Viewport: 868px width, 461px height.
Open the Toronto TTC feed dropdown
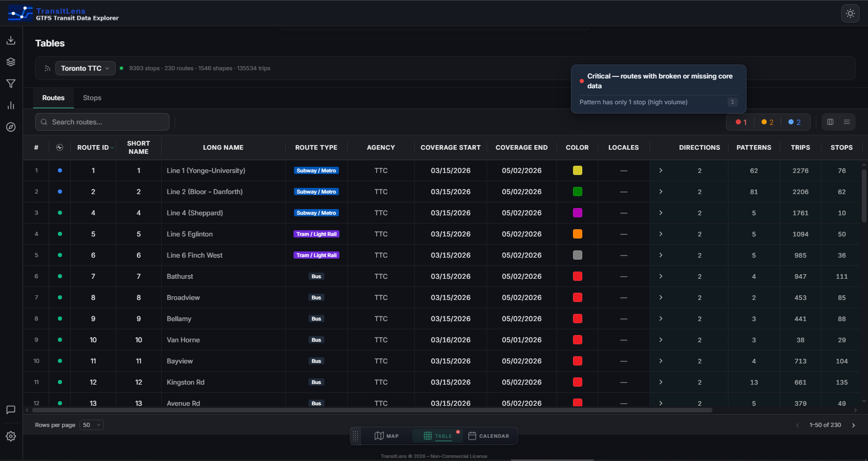tap(85, 68)
